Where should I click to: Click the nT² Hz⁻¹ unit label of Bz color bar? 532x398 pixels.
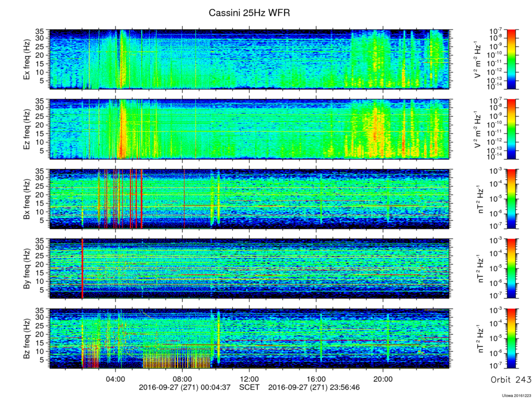480,338
